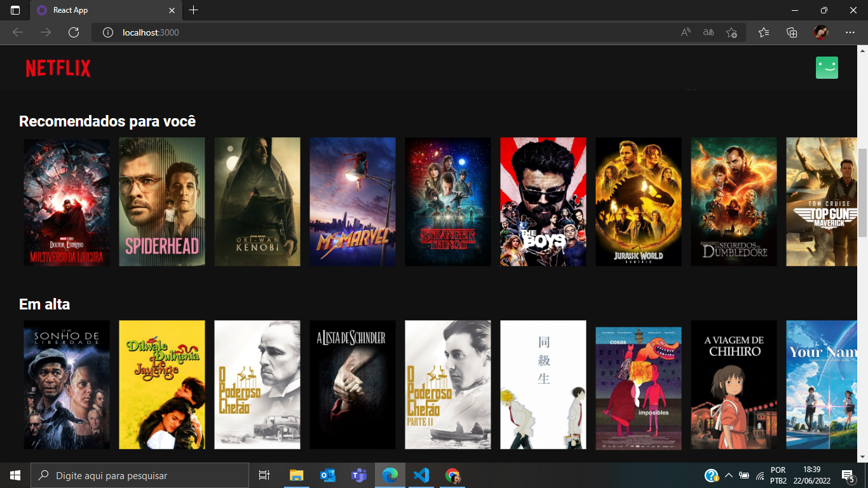Select the React App browser tab
The width and height of the screenshot is (868, 488).
point(95,10)
